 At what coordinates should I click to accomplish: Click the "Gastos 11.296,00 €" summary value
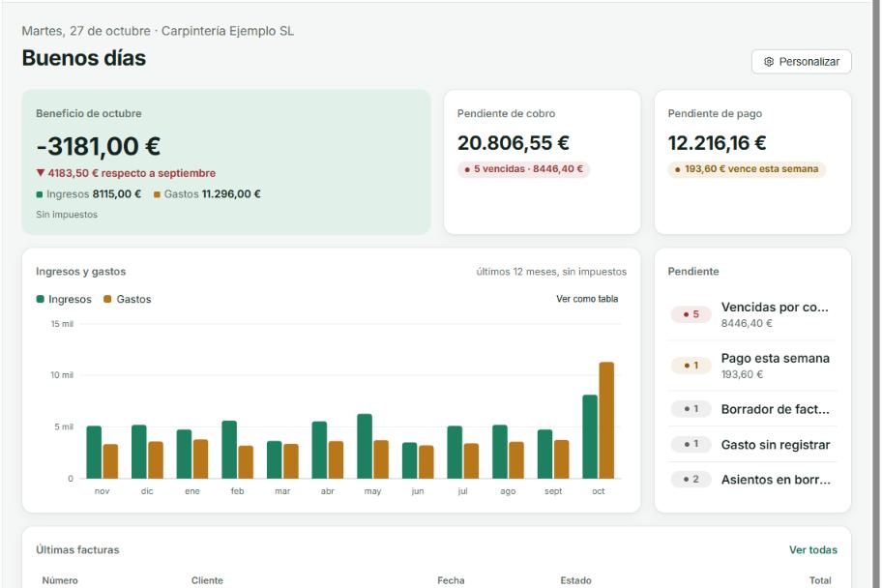click(x=207, y=194)
